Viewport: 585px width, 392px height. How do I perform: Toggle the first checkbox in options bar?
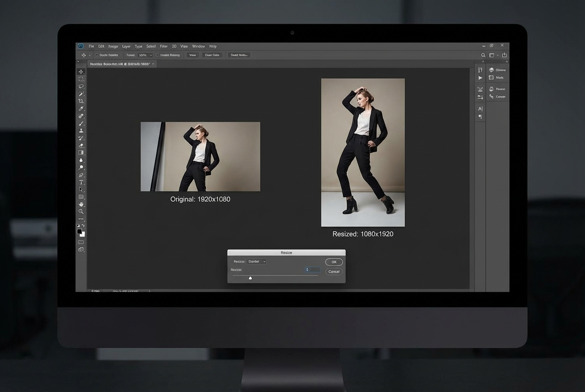point(96,55)
